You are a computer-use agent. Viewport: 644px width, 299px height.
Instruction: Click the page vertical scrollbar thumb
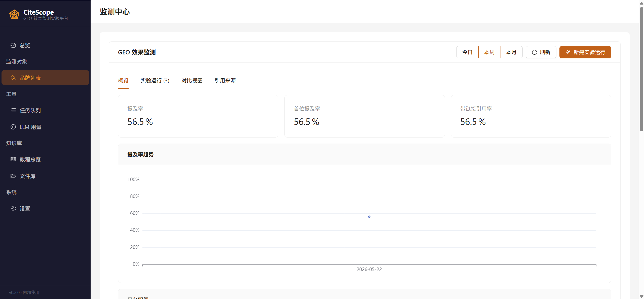(x=641, y=69)
